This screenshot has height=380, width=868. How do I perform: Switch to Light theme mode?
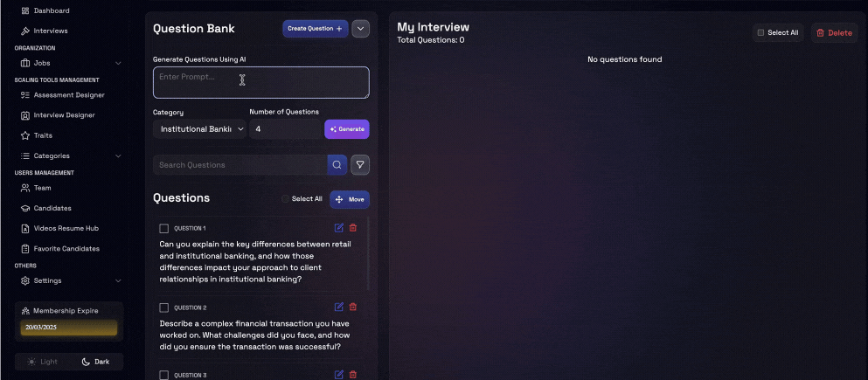coord(43,362)
